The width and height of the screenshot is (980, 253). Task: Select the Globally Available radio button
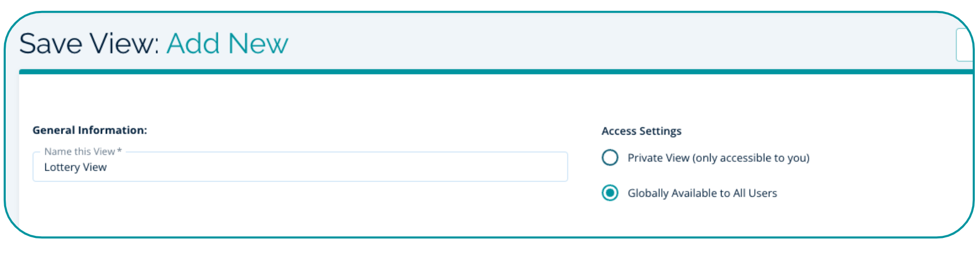pyautogui.click(x=610, y=193)
